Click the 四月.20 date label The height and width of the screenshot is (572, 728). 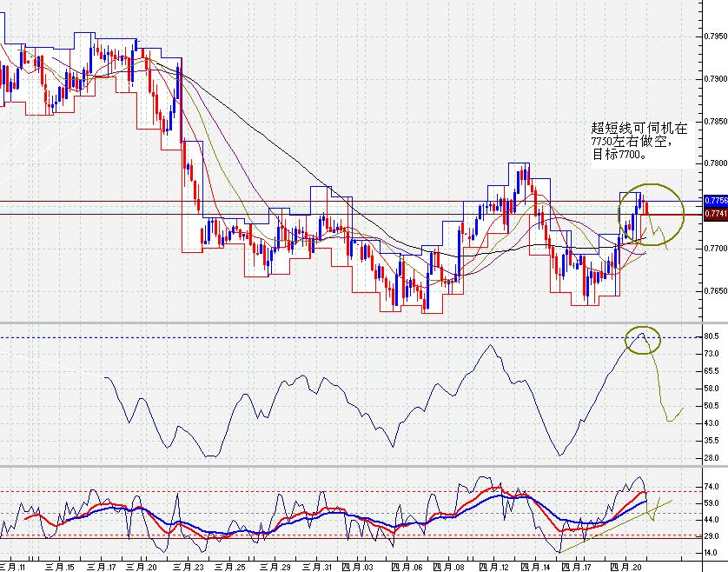[x=625, y=567]
